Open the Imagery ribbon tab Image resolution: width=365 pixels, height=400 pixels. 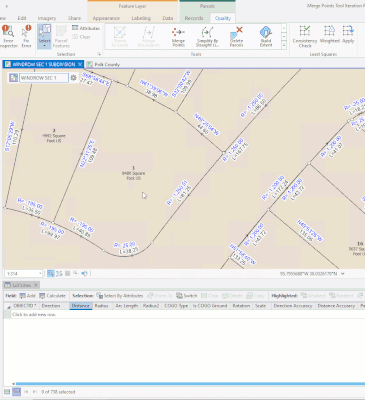pos(47,18)
